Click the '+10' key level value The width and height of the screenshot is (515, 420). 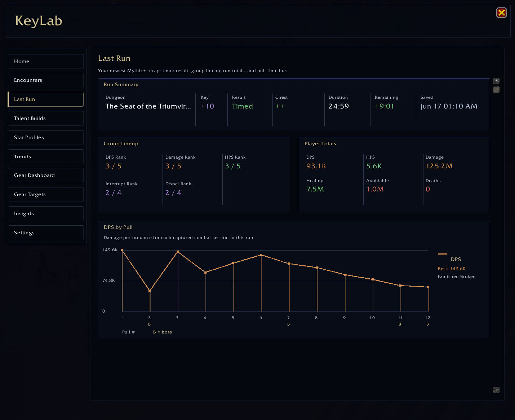pyautogui.click(x=208, y=106)
